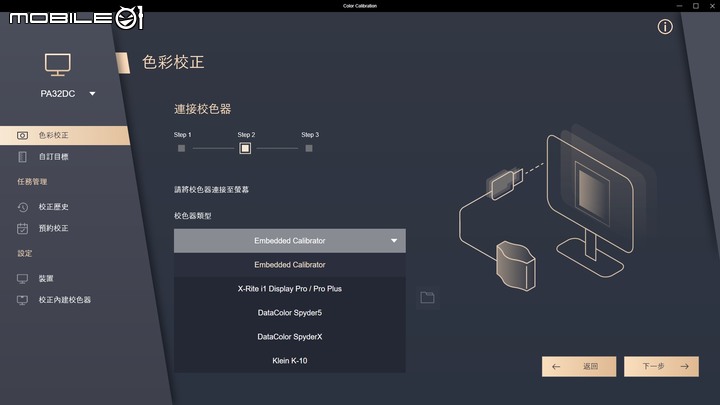The image size is (720, 405).
Task: Choose X-Rite i1 Display Pro / Pro Plus
Action: [x=290, y=289]
